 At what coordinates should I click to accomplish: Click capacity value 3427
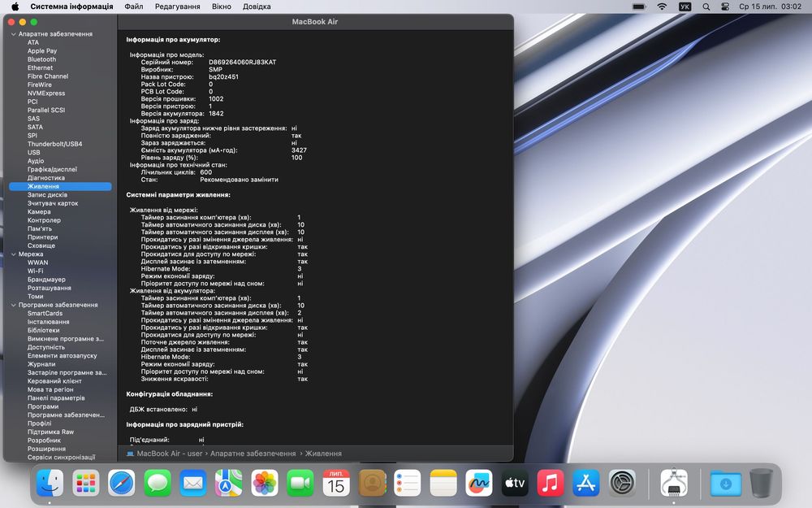point(299,150)
